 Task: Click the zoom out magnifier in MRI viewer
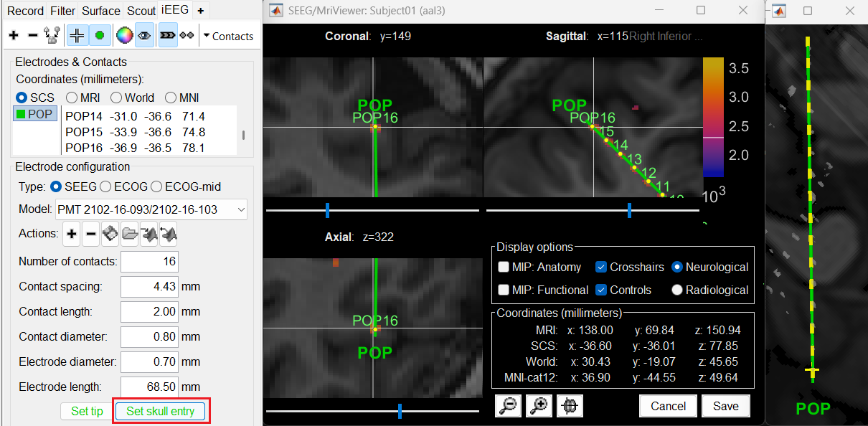click(509, 406)
